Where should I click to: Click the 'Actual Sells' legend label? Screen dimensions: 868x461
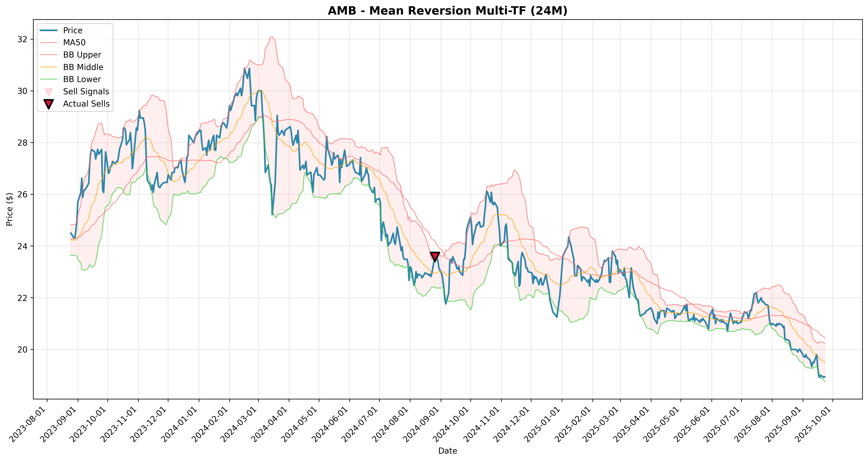[86, 104]
